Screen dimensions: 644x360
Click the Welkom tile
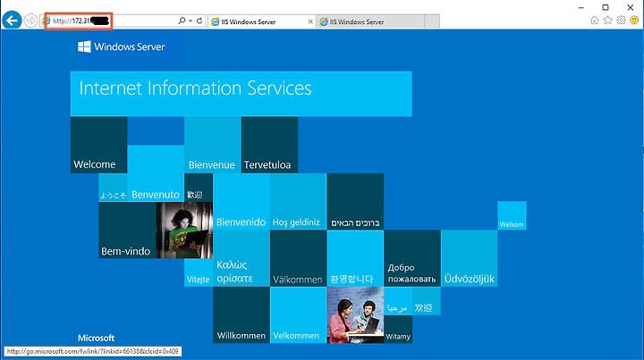tap(512, 215)
